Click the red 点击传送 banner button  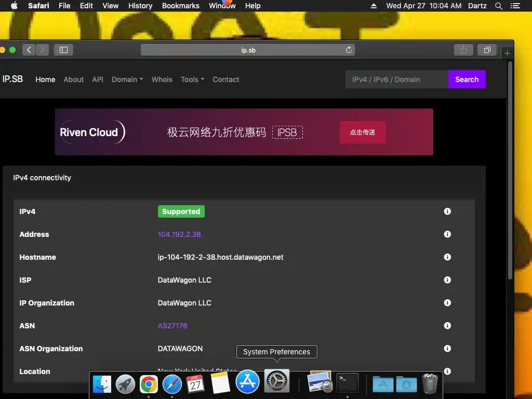pos(362,132)
